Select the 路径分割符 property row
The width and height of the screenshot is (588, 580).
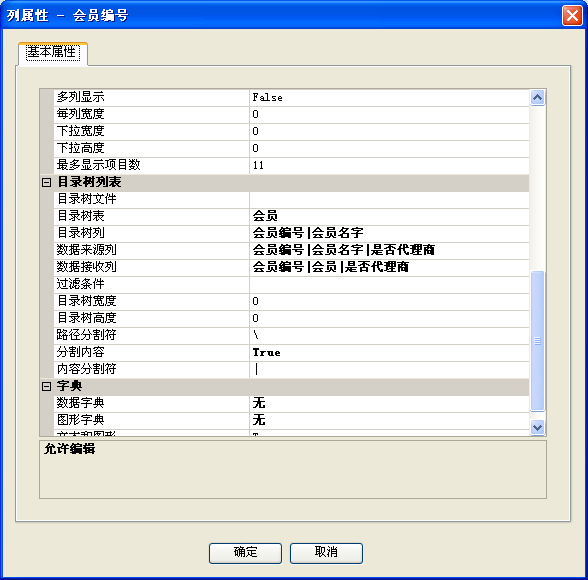point(291,336)
